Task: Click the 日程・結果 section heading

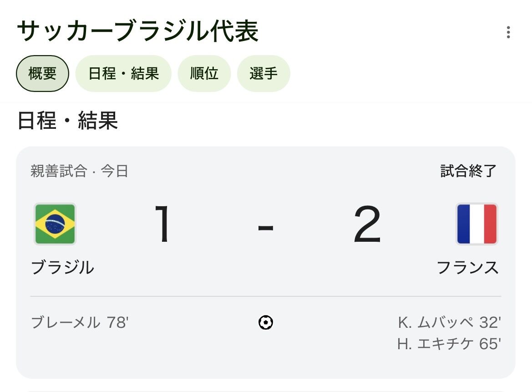Action: 67,121
